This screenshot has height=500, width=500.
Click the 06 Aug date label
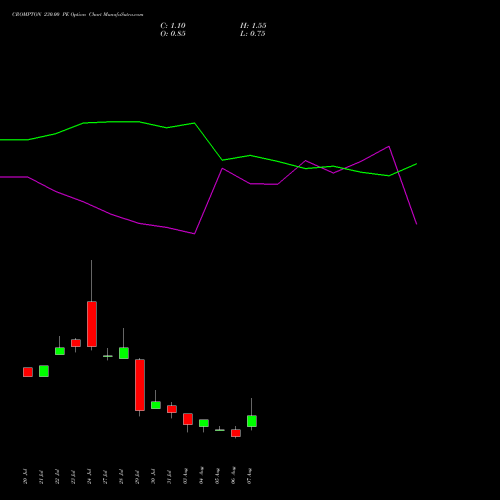click(233, 476)
